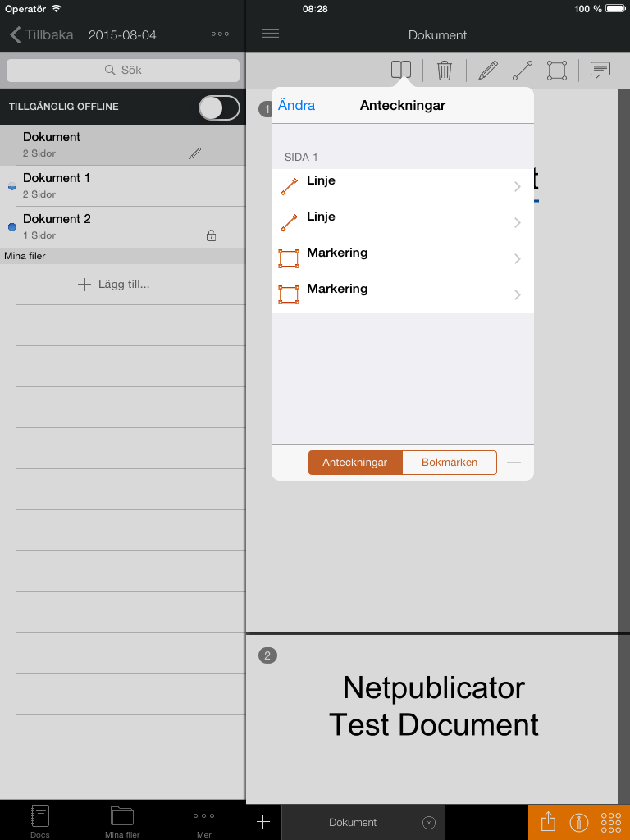
Task: Open the hamburger menu in viewer header
Action: 271,34
